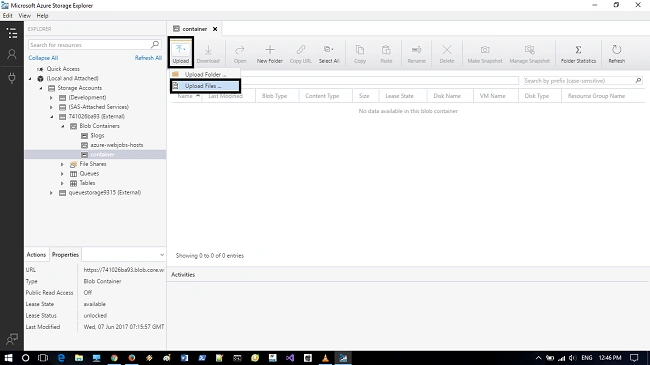The width and height of the screenshot is (650, 365).
Task: Click the Delete toolbar icon
Action: coord(447,54)
